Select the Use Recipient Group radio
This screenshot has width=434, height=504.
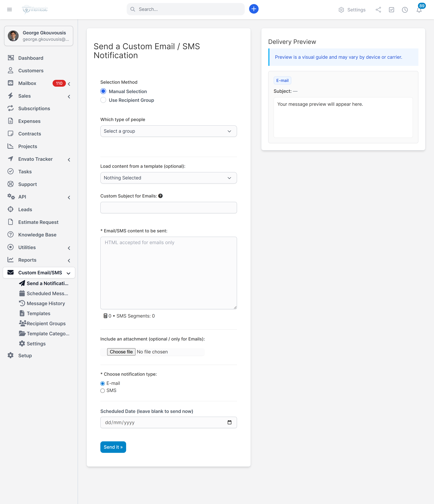tap(103, 100)
